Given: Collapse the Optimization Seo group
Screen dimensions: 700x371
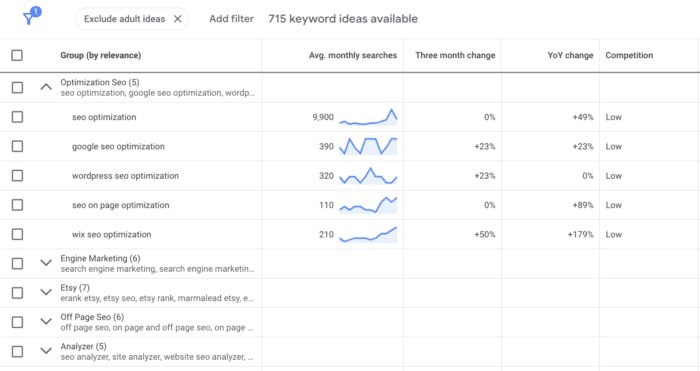Looking at the screenshot, I should pyautogui.click(x=46, y=88).
